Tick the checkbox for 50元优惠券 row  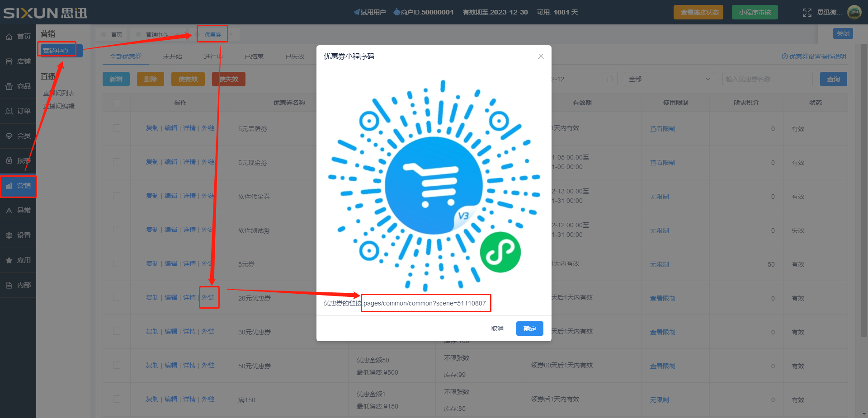[x=117, y=365]
